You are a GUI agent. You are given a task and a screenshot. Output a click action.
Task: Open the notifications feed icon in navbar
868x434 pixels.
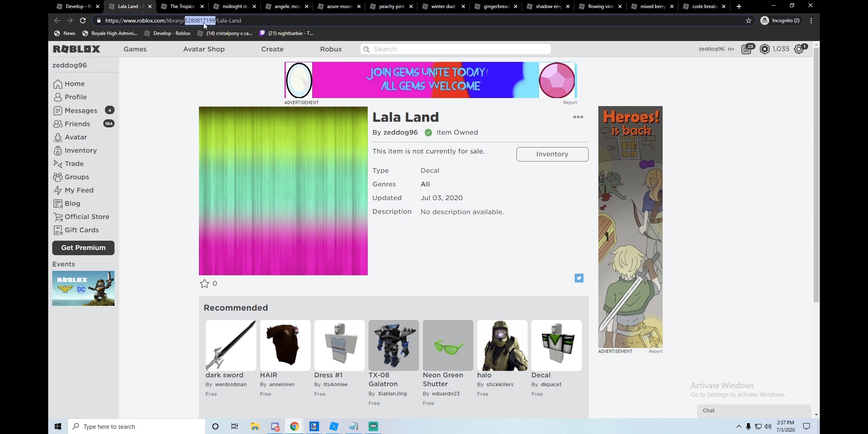click(747, 49)
